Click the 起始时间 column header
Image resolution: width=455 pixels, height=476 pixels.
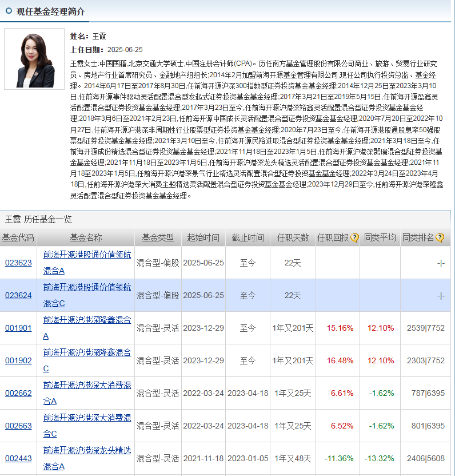203,237
